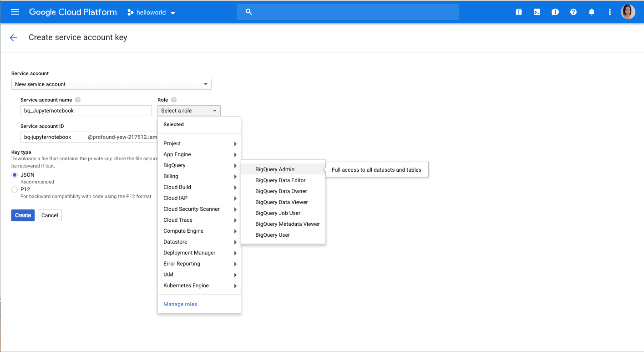The width and height of the screenshot is (644, 352).
Task: Expand the Compute Engine role category
Action: coord(199,231)
